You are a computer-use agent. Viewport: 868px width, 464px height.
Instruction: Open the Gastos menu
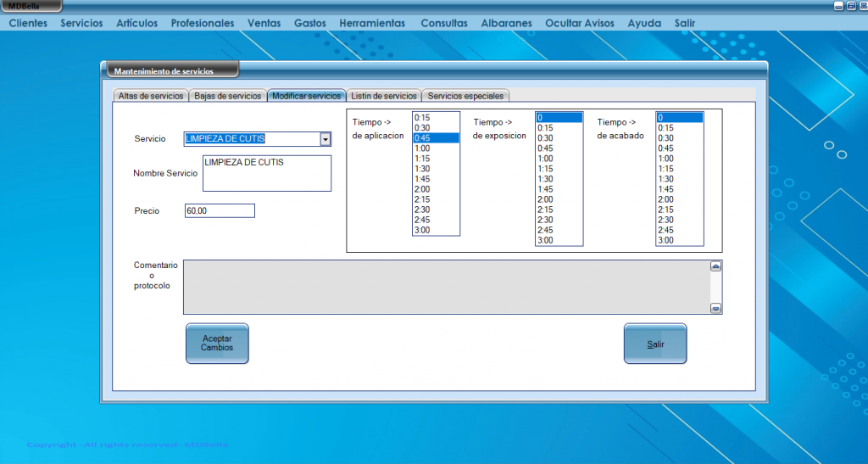(x=310, y=23)
